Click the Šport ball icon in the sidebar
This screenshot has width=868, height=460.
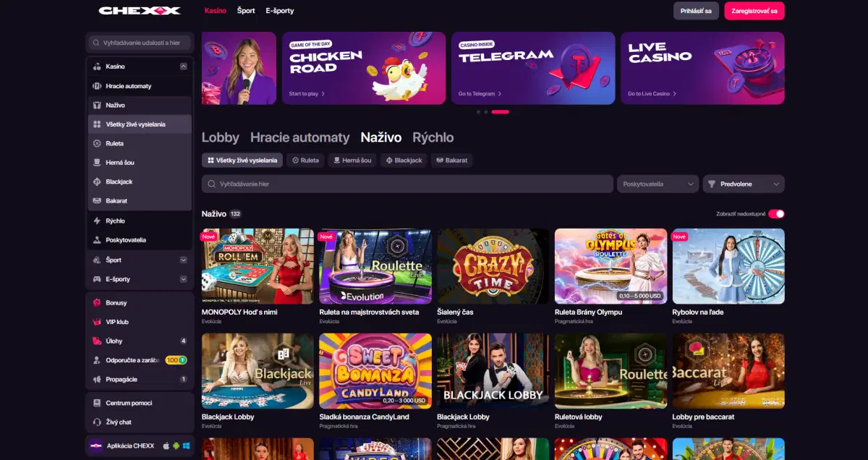pos(97,260)
